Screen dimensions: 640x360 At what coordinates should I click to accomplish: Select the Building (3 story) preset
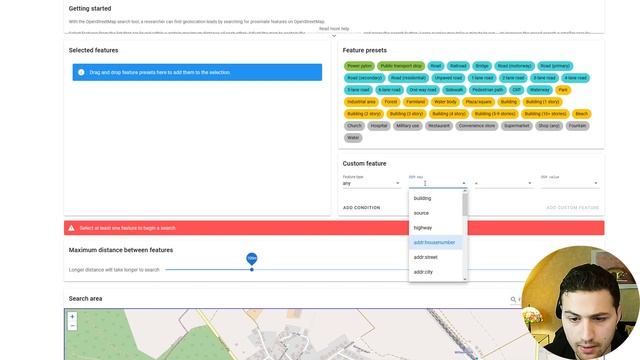tap(406, 114)
